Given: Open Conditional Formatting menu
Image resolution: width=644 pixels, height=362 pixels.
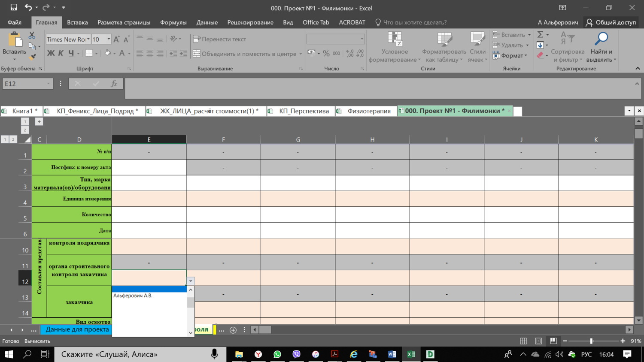Looking at the screenshot, I should (395, 47).
